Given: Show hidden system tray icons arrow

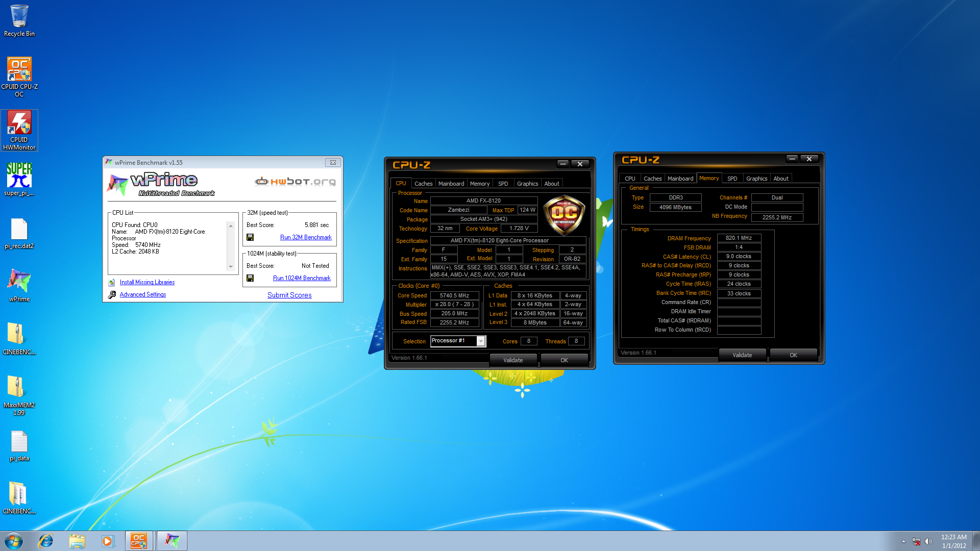Looking at the screenshot, I should [903, 541].
